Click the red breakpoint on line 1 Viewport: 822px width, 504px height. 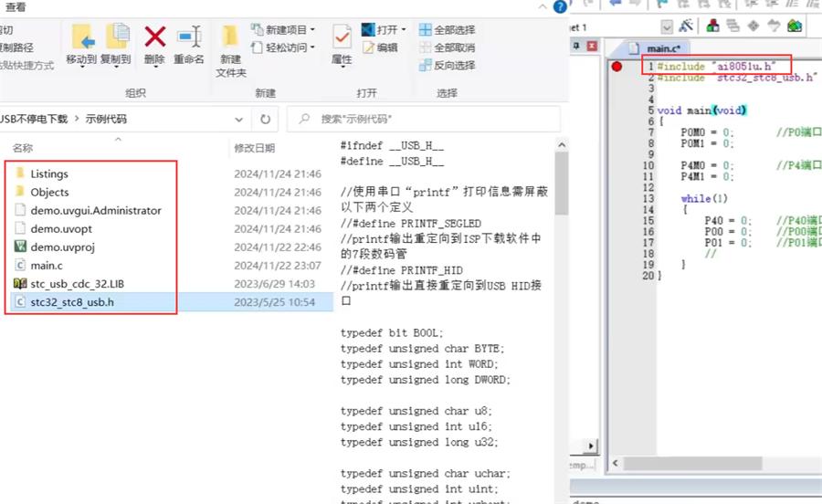(616, 67)
